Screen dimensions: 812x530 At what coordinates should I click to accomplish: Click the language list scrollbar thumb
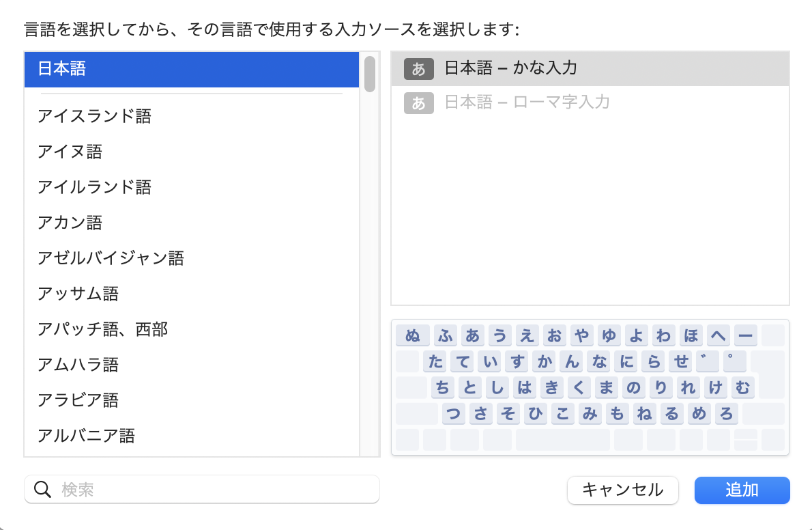pos(370,74)
